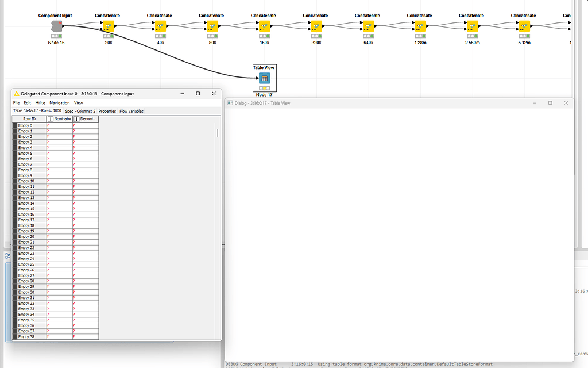Click the Denominator column data-type icon
Screen dimensions: 588x368
click(77, 119)
